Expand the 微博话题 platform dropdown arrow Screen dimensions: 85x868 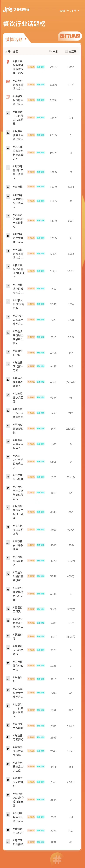[25, 39]
